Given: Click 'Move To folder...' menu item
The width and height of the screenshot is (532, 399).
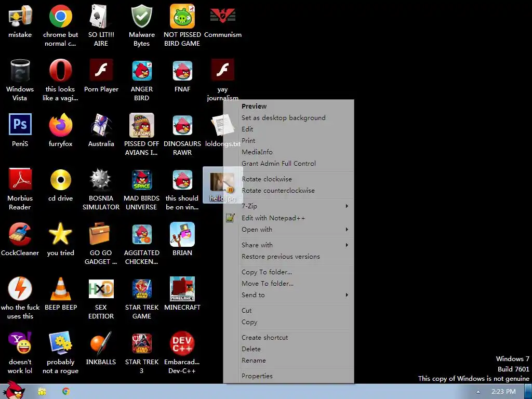Looking at the screenshot, I should pos(288,283).
